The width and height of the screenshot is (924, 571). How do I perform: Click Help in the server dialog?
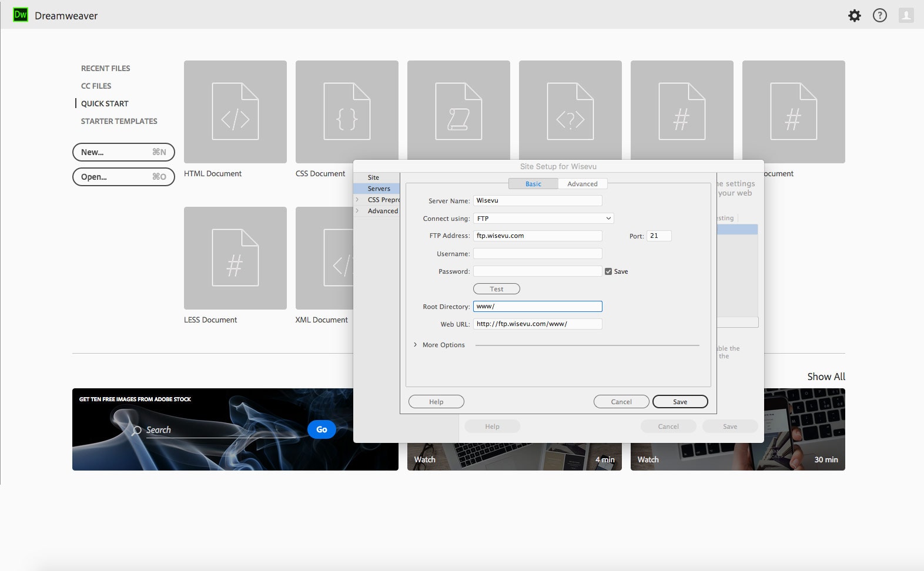click(436, 402)
